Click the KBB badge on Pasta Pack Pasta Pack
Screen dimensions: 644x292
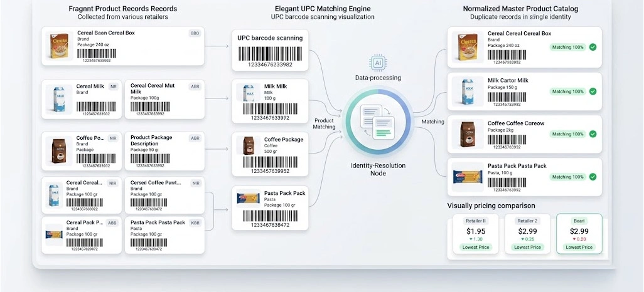click(195, 223)
